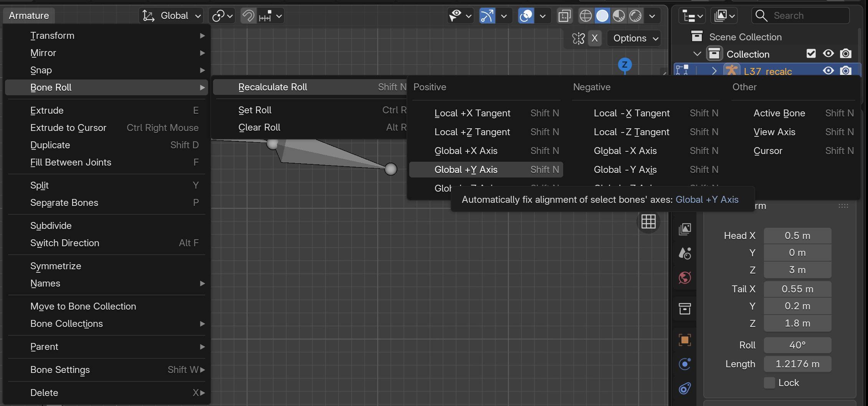Choose Global -X Axis roll option
Viewport: 868px width, 406px height.
[x=646, y=151]
